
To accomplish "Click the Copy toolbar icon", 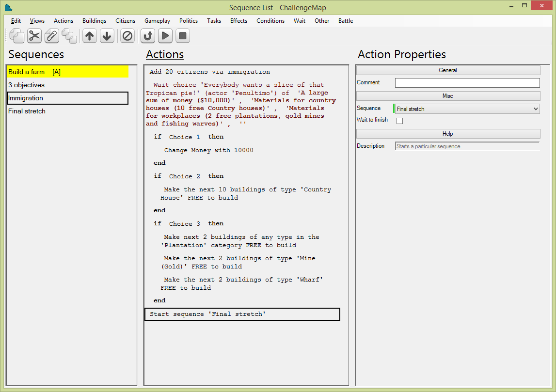I will [x=16, y=36].
